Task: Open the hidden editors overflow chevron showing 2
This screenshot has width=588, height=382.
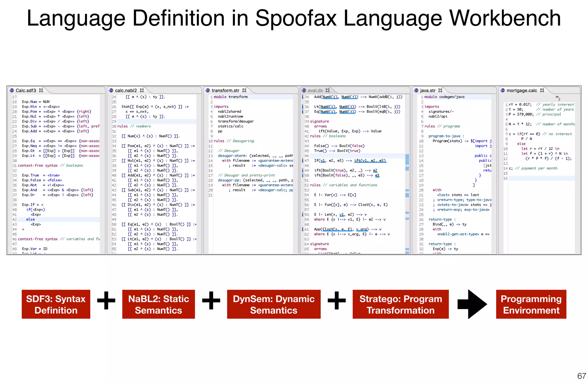Action: tap(558, 98)
